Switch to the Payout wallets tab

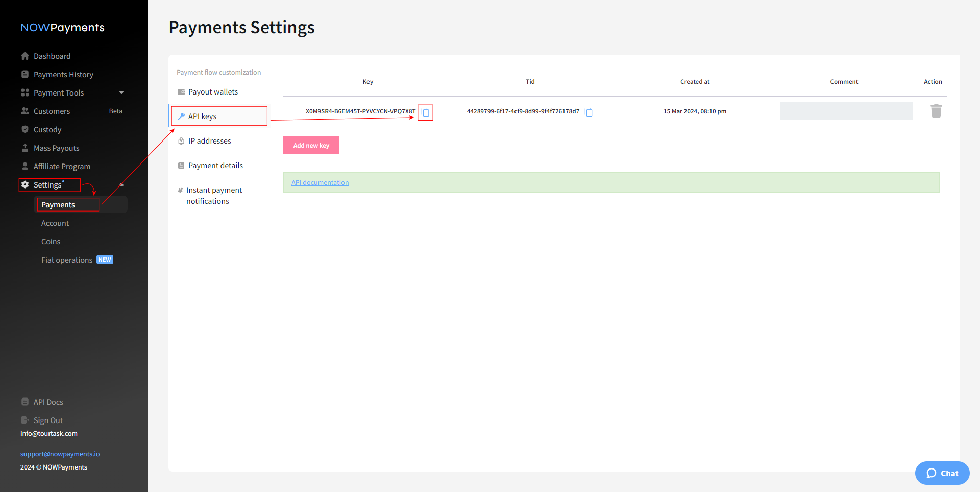[x=213, y=92]
